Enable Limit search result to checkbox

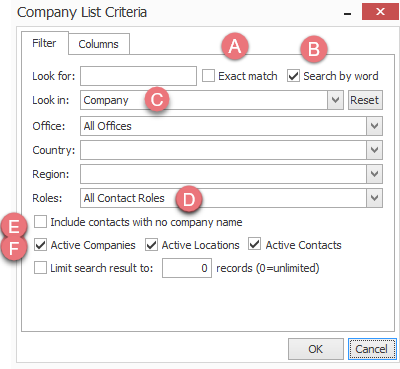click(x=40, y=268)
